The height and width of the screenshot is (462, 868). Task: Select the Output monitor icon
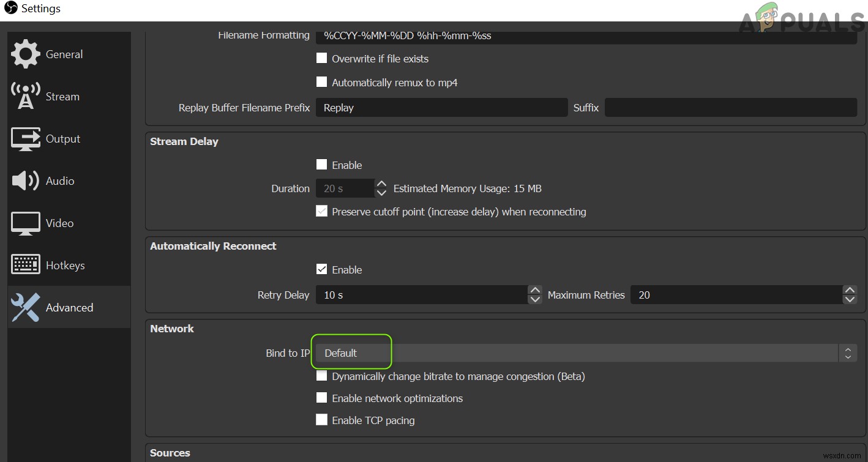click(26, 139)
